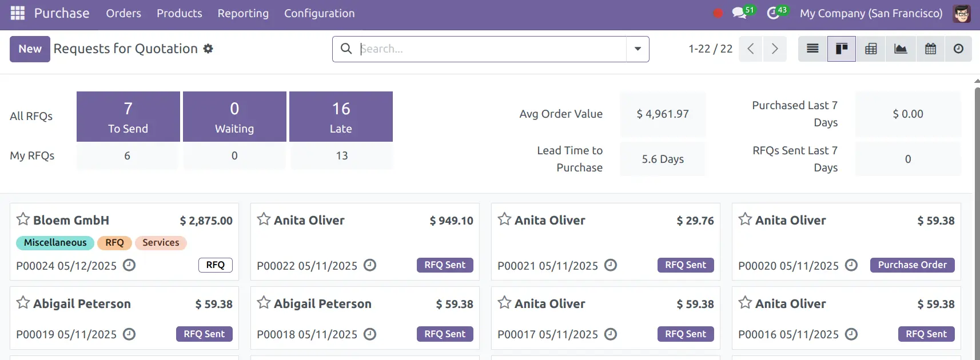
Task: Open activities clock icon with badge 43
Action: coord(773,13)
